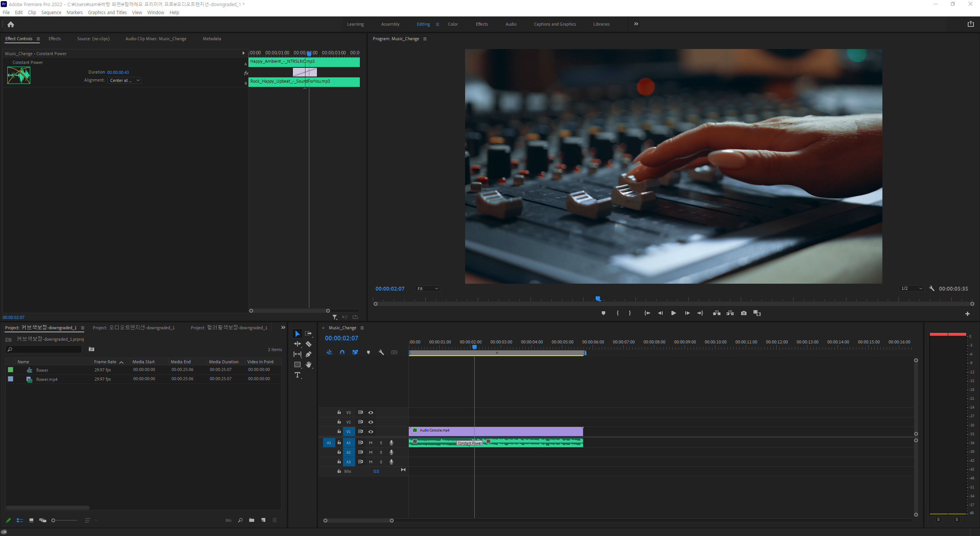Switch to the Color workspace tab
This screenshot has height=536, width=980.
(x=452, y=24)
